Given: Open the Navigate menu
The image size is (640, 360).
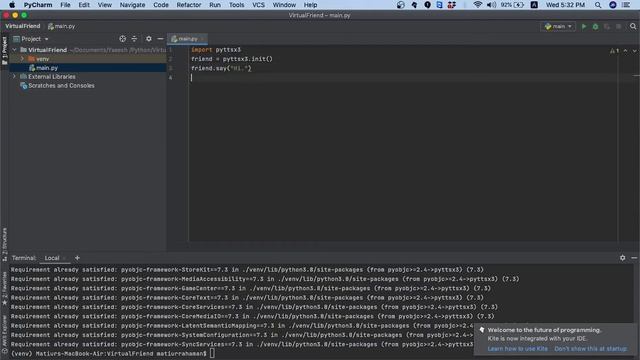Looking at the screenshot, I should pyautogui.click(x=132, y=5).
